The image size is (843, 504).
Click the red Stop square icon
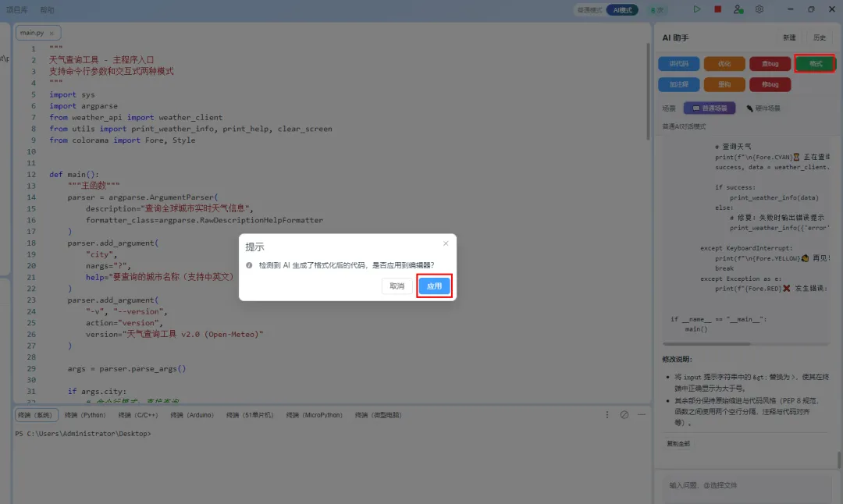[x=718, y=9]
